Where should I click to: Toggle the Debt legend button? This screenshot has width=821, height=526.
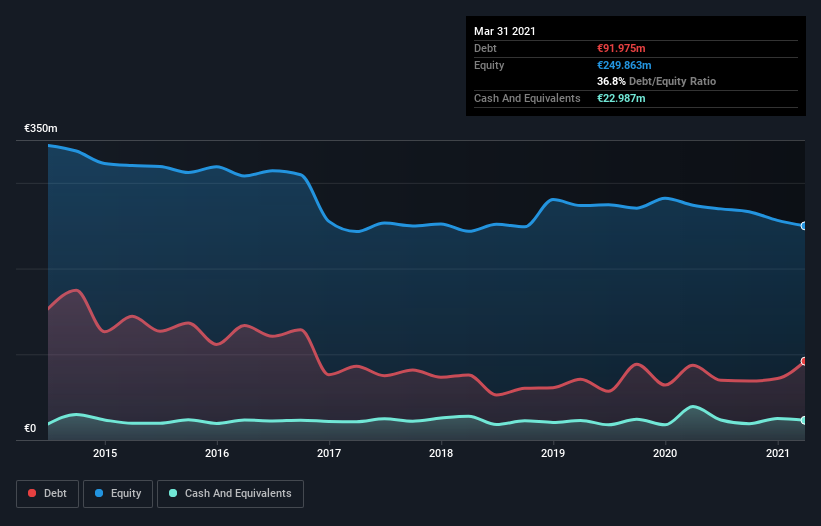[x=48, y=494]
